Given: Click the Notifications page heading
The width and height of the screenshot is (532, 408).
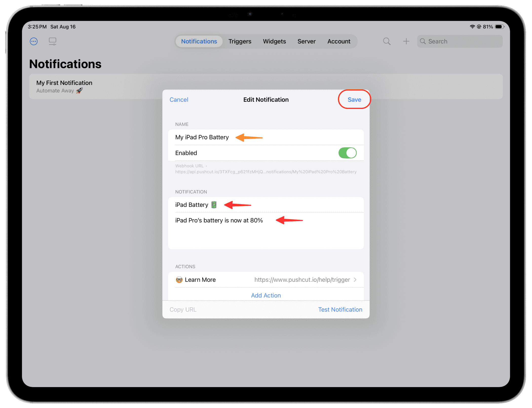Looking at the screenshot, I should click(65, 64).
